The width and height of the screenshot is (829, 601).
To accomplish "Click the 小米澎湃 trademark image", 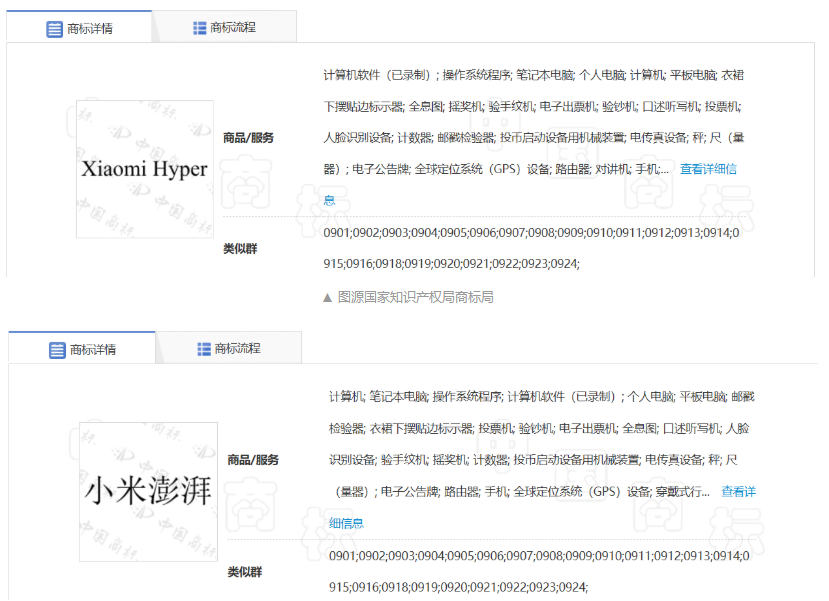I will 149,491.
